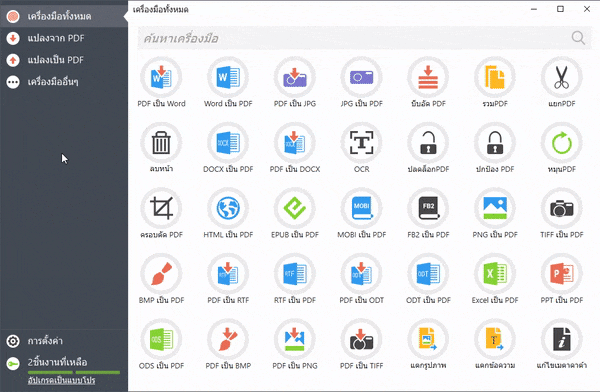
Task: Choose HTML to PDF globe icon
Action: [x=228, y=209]
